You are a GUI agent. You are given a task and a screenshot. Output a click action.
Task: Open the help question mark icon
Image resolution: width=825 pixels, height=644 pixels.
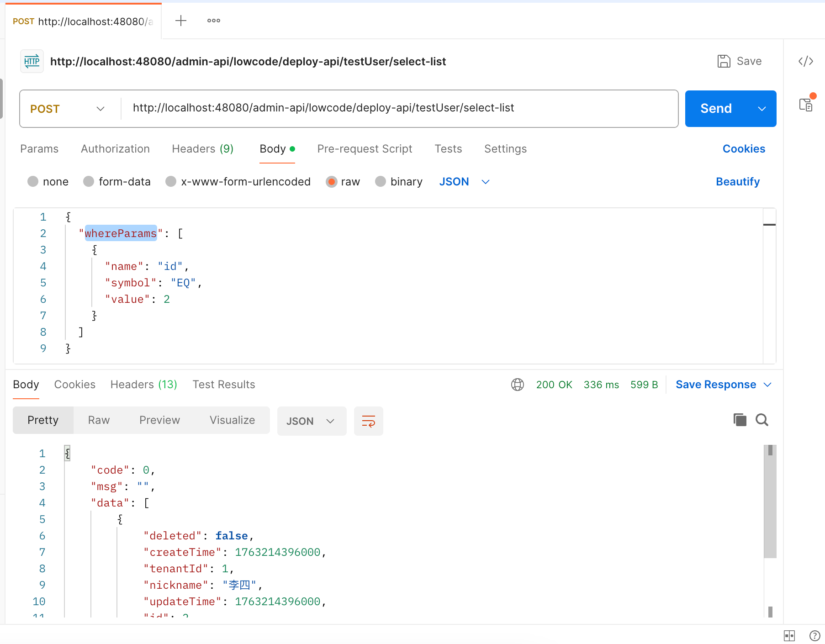click(x=814, y=635)
